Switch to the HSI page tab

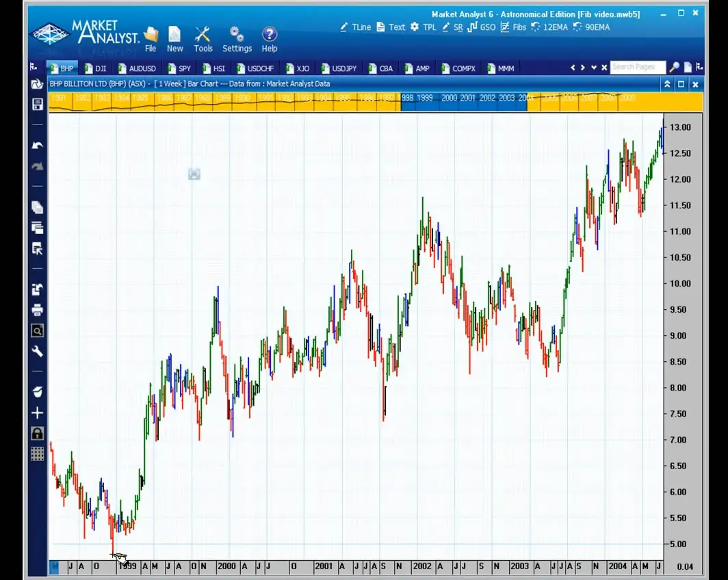[213, 68]
